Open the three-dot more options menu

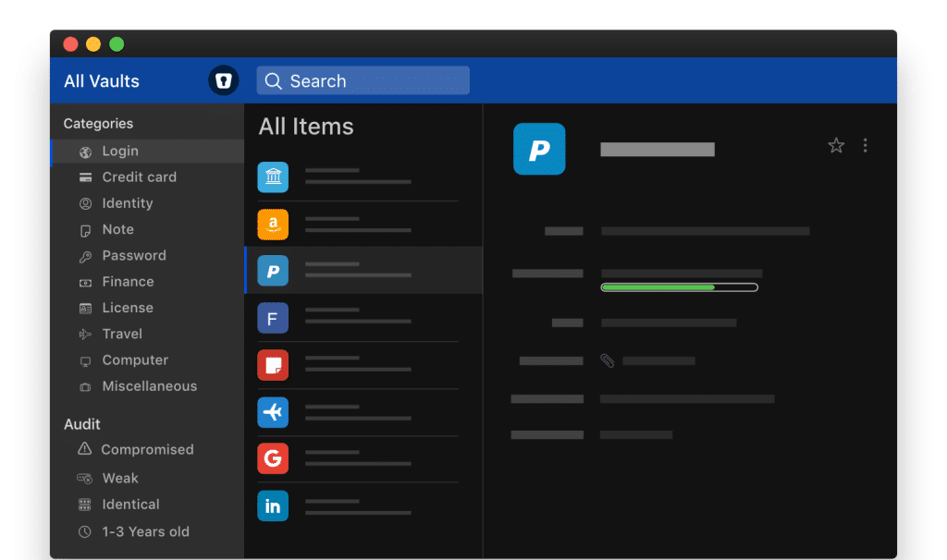click(x=865, y=145)
